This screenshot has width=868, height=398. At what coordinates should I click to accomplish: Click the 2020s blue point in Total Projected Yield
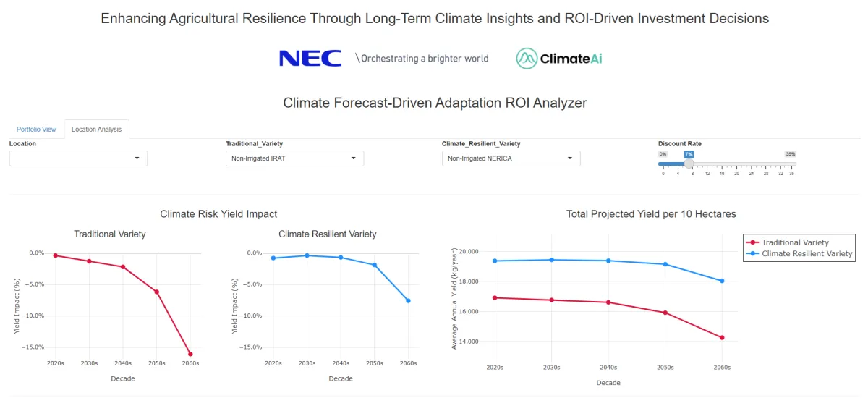point(494,261)
